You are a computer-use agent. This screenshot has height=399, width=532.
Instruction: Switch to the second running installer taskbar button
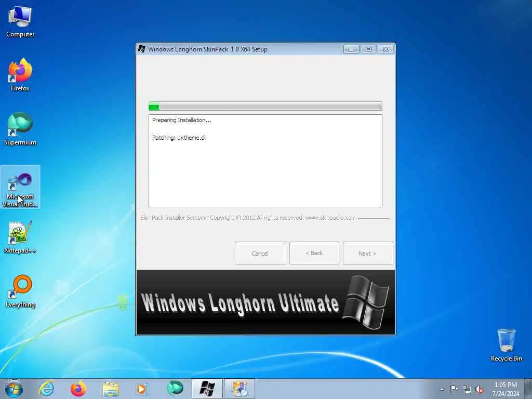click(x=239, y=389)
